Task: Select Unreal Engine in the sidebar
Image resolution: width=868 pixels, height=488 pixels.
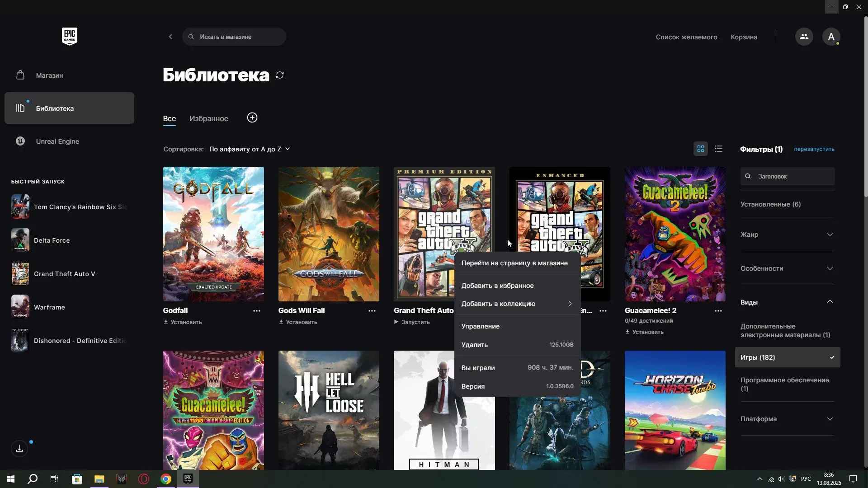Action: click(57, 141)
